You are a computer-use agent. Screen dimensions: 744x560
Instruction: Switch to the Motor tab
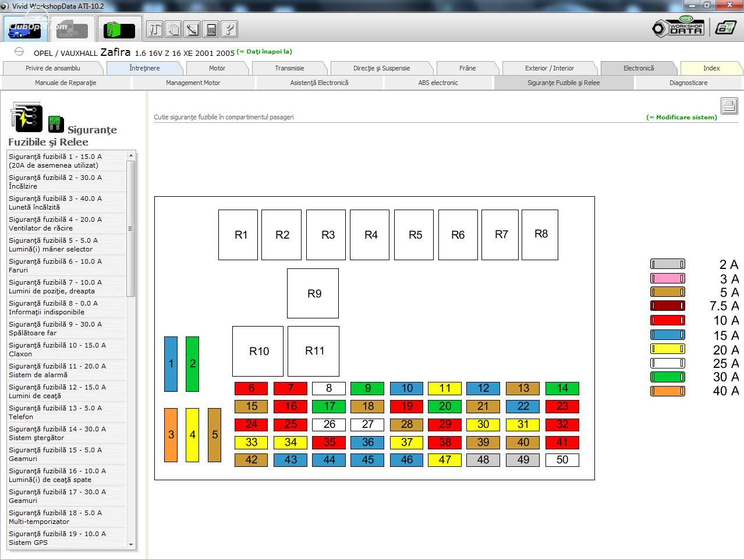(217, 68)
